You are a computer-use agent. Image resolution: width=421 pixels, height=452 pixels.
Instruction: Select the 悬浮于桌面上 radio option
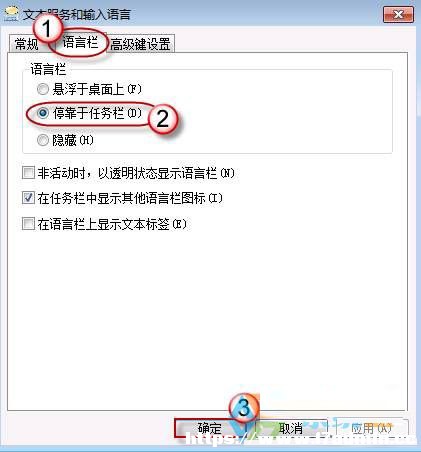43,89
